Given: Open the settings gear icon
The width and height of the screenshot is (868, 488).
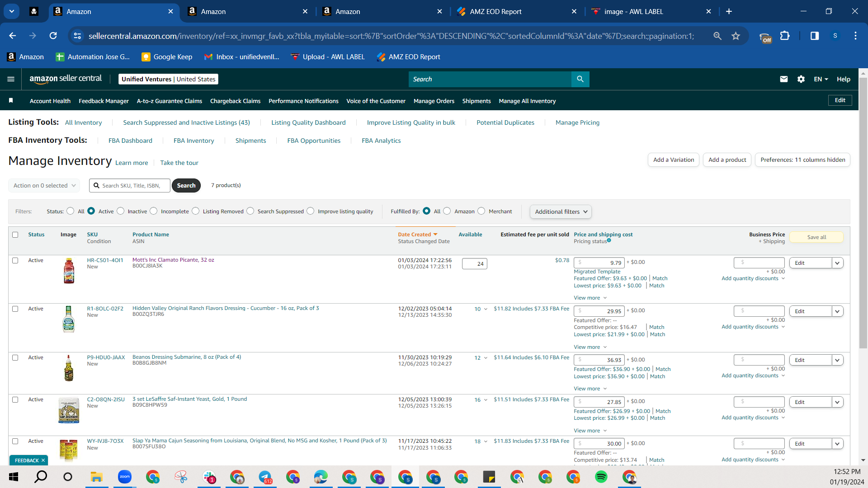Looking at the screenshot, I should 801,79.
